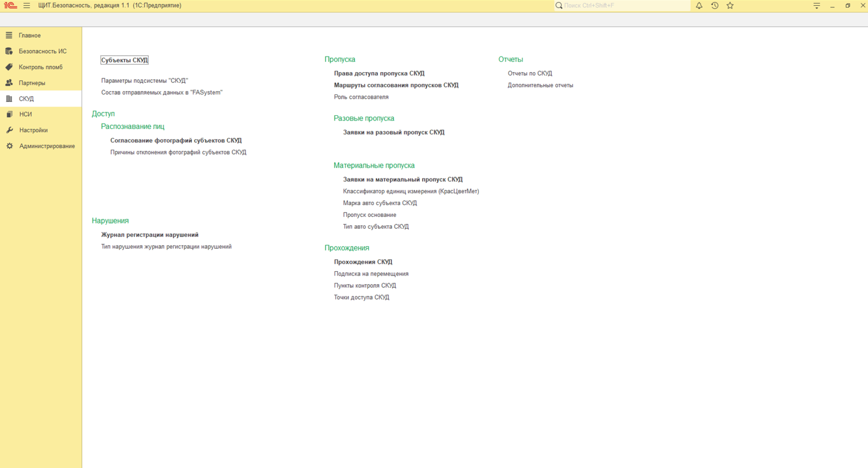Click the Безопасность ИС database icon
Viewport: 868px width, 468px height.
point(9,51)
